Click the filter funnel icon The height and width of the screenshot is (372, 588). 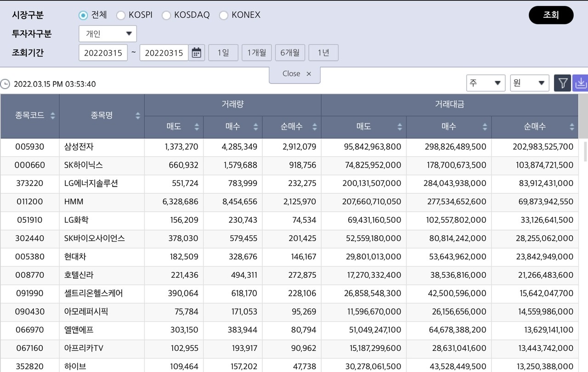coord(563,83)
